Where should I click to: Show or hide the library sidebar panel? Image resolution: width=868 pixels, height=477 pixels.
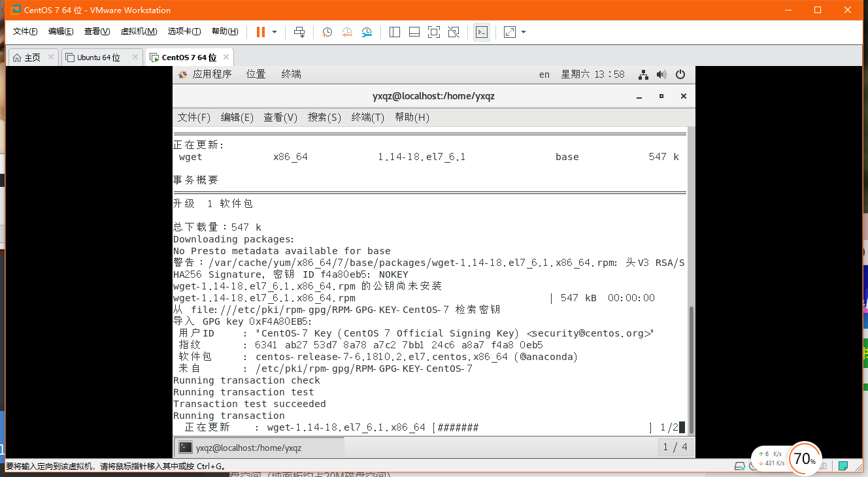pyautogui.click(x=395, y=32)
